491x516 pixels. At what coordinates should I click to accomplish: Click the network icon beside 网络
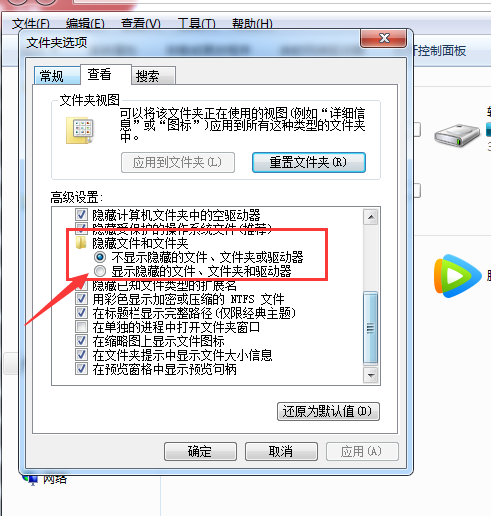pos(30,480)
